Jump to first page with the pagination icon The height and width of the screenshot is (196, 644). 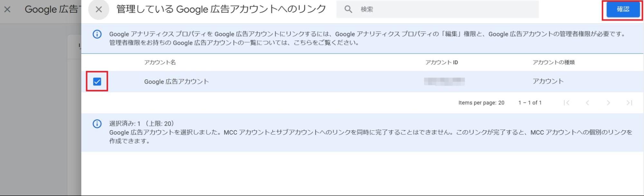coord(566,102)
